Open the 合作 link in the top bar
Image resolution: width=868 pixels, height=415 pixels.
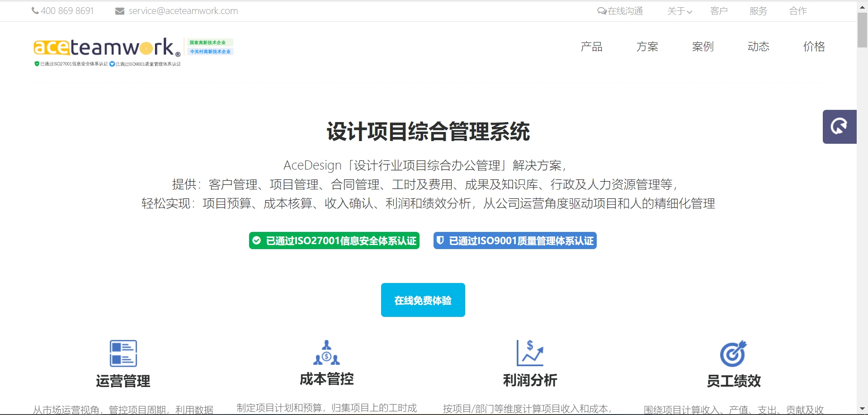coord(798,11)
